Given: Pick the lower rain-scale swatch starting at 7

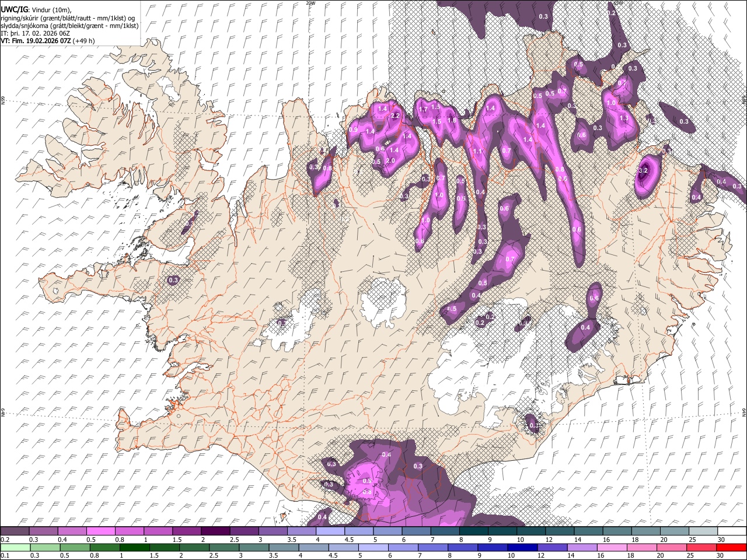Looking at the screenshot, I should click(433, 547).
